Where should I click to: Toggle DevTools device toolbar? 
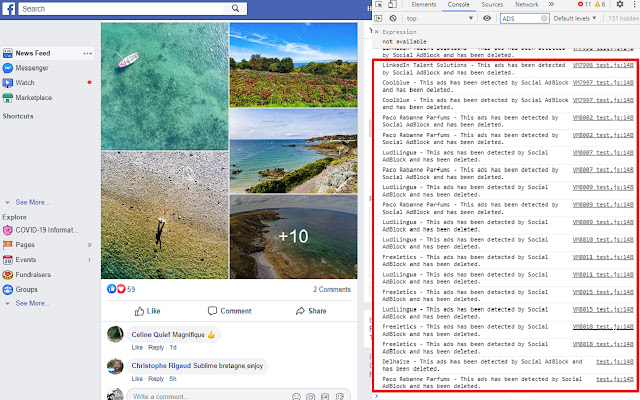(x=392, y=4)
